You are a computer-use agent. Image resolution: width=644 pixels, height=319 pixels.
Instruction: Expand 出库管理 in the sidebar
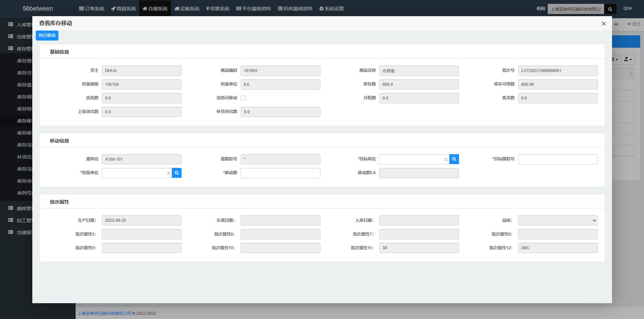pyautogui.click(x=16, y=37)
